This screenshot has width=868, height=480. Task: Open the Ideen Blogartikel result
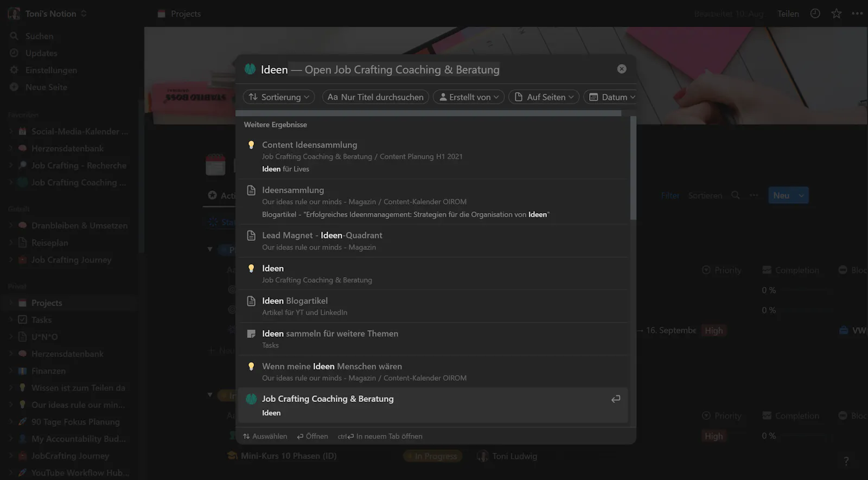(433, 306)
